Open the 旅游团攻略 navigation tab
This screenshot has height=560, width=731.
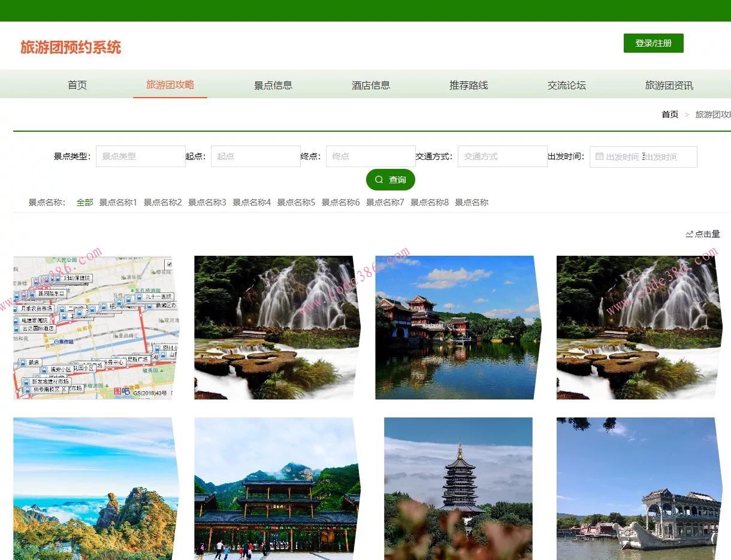pyautogui.click(x=170, y=84)
